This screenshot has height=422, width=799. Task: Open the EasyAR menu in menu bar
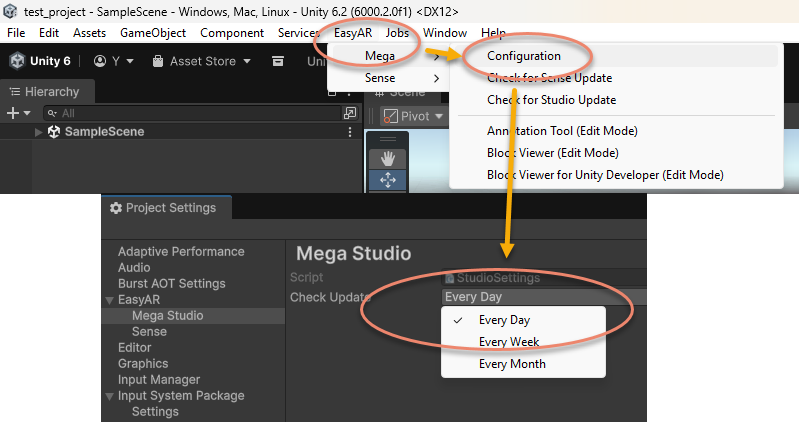354,33
